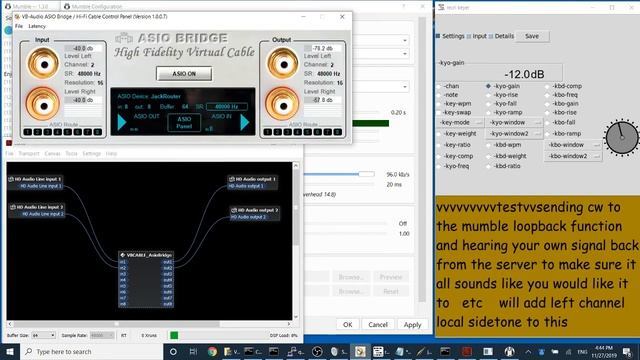
Task: Select Output ASIO Route channel 1
Action: tap(268, 132)
